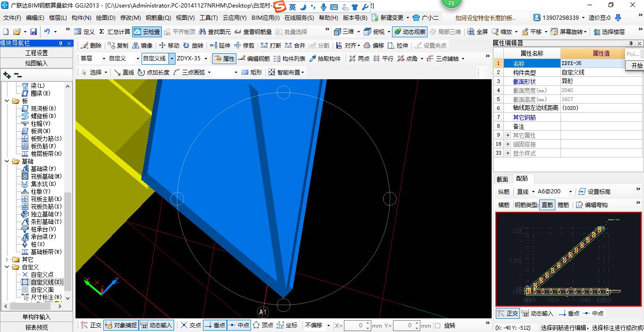Click 查找图元 find element
Image resolution: width=644 pixels, height=332 pixels.
point(215,32)
